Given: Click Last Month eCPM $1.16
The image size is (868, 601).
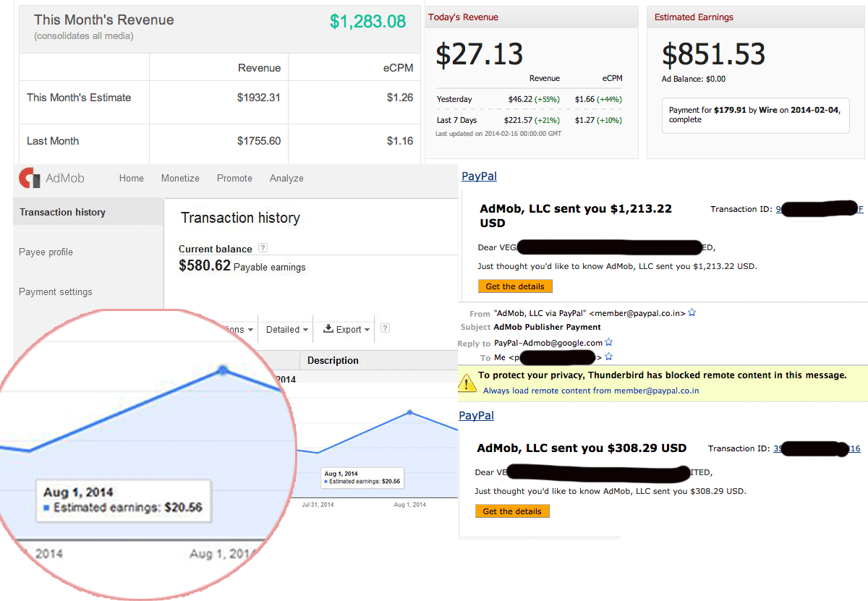Looking at the screenshot, I should point(400,141).
